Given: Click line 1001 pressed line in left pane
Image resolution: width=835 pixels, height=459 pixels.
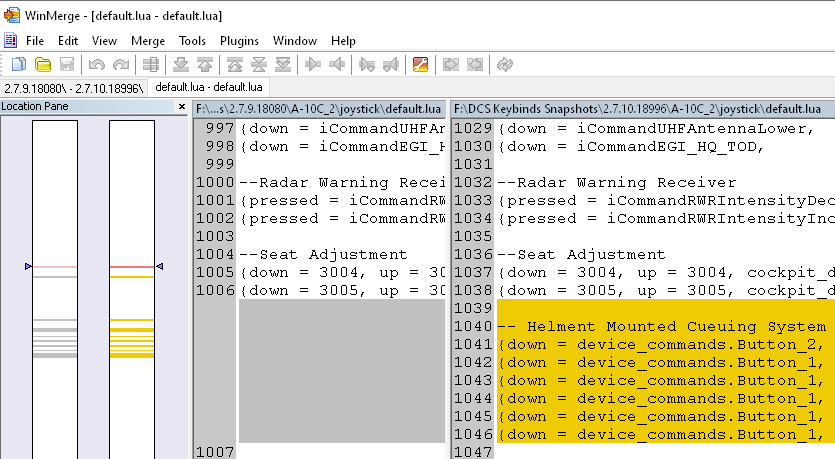Looking at the screenshot, I should tap(342, 201).
